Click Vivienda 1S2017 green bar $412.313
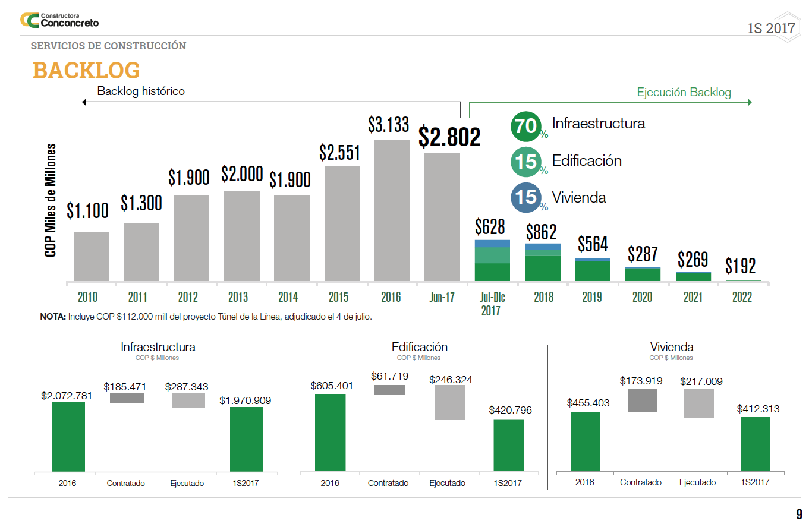This screenshot has width=812, height=527. click(x=755, y=444)
